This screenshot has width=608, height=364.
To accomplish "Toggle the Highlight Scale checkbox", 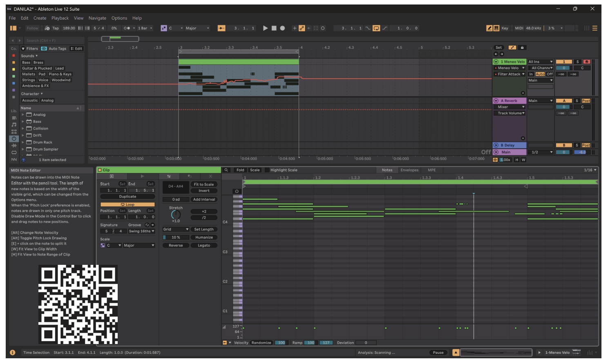I will (x=267, y=170).
